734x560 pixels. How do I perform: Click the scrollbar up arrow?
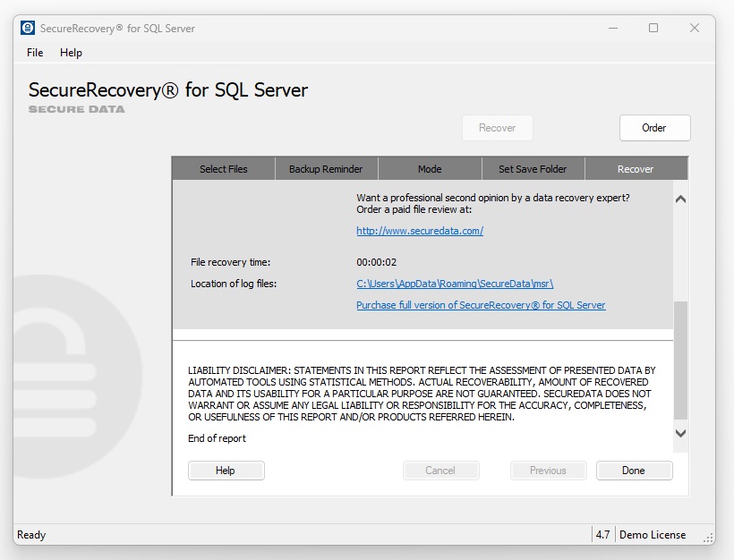(x=680, y=199)
